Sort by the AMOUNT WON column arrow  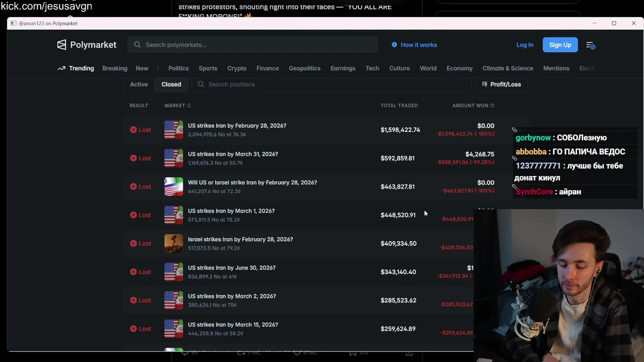coord(492,106)
